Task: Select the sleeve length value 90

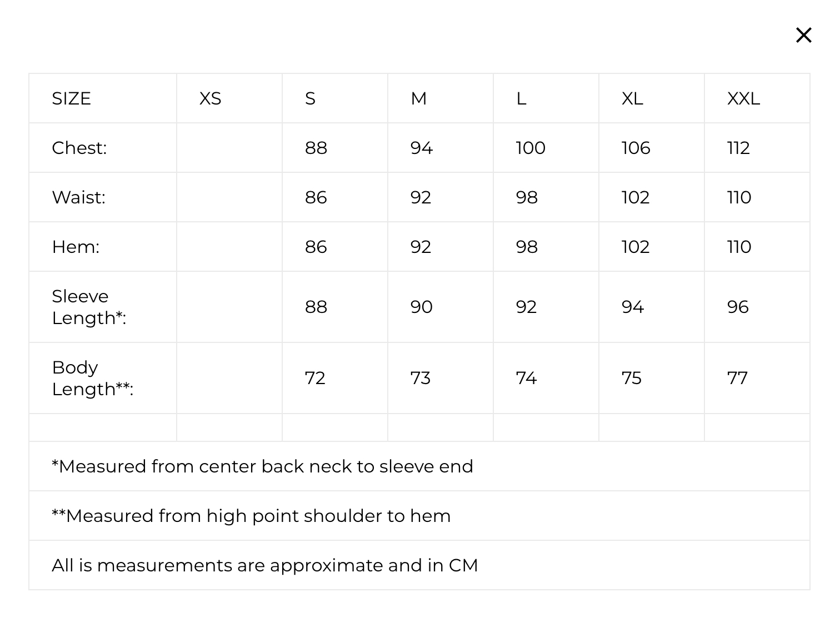Action: 421,307
